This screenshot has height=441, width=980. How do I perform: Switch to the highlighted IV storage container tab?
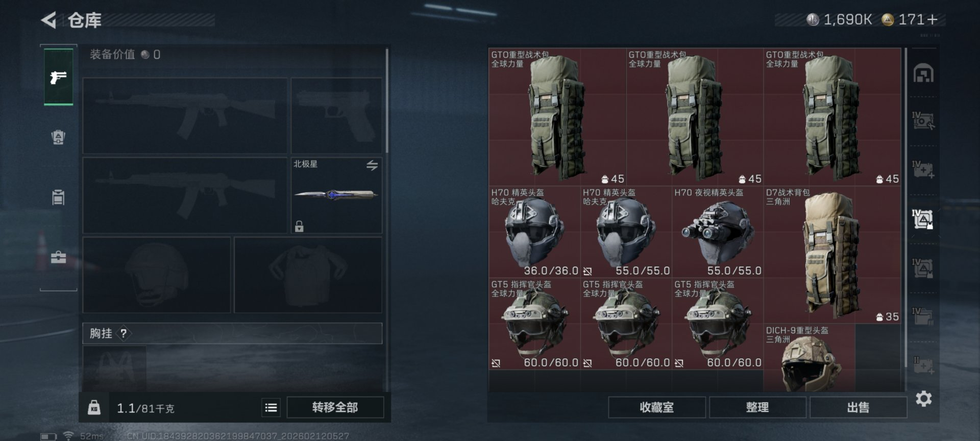pos(923,219)
